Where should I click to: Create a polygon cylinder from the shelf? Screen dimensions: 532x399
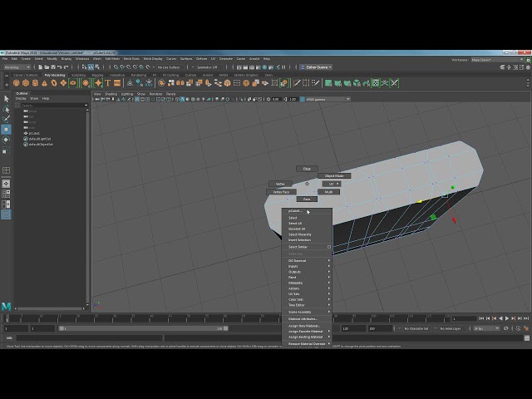[x=35, y=83]
